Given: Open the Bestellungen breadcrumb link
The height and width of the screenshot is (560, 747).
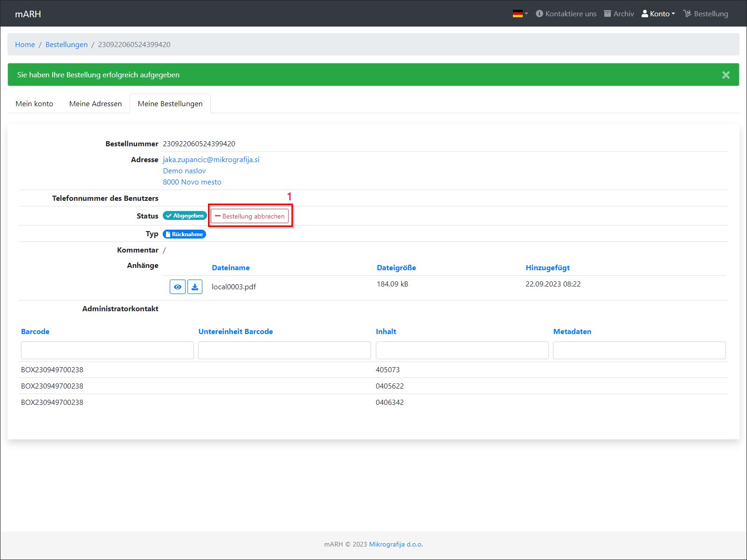Looking at the screenshot, I should click(x=67, y=45).
